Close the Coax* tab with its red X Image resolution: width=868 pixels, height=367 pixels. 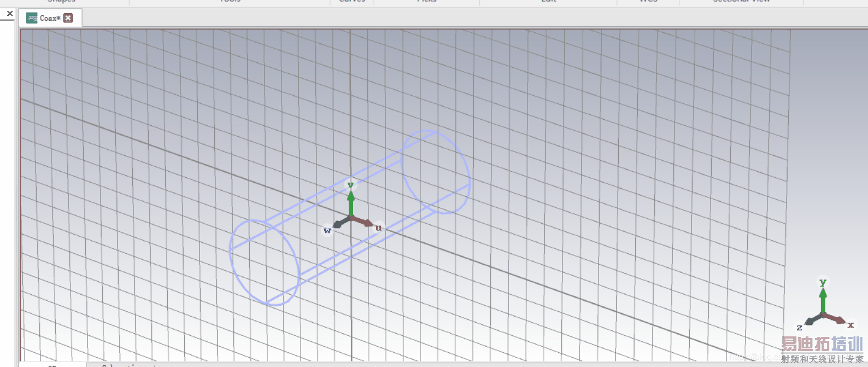pos(68,18)
